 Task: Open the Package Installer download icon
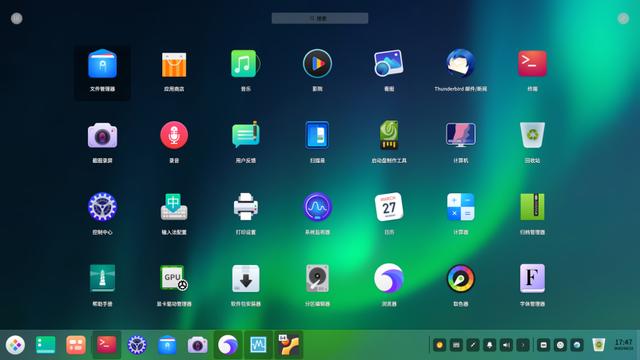(x=245, y=278)
